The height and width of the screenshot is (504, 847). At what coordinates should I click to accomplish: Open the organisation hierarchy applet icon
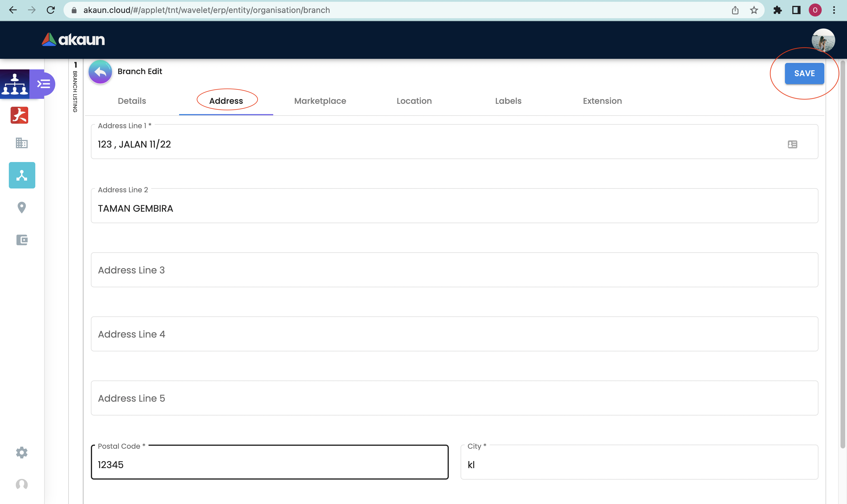pos(15,84)
